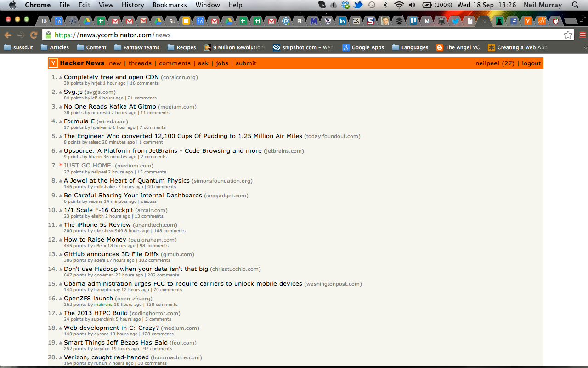Open the History menu

coord(133,5)
